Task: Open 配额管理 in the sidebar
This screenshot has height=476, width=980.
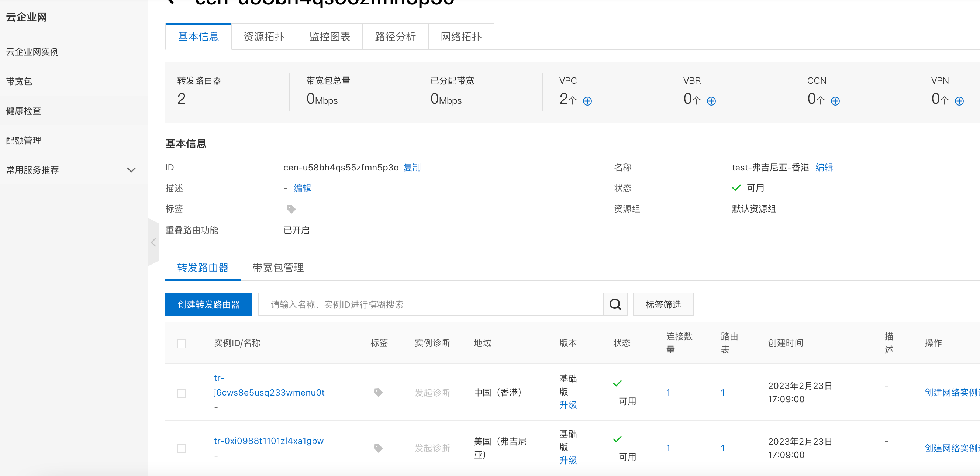Action: (x=24, y=141)
